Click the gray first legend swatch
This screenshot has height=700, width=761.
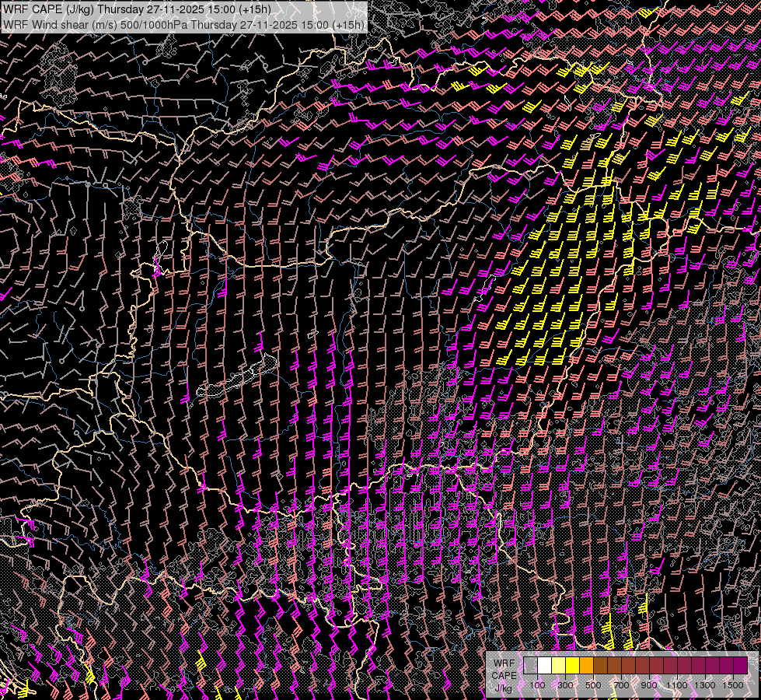point(530,666)
